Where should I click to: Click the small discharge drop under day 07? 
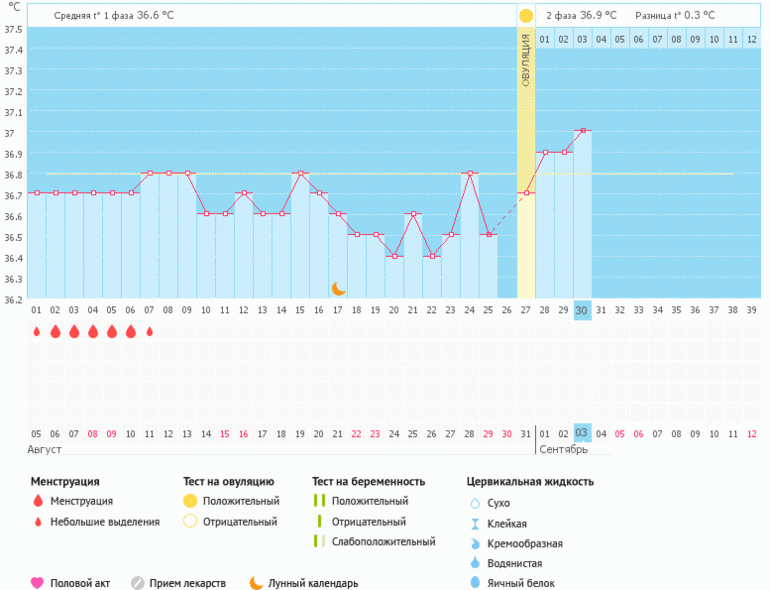(x=150, y=332)
